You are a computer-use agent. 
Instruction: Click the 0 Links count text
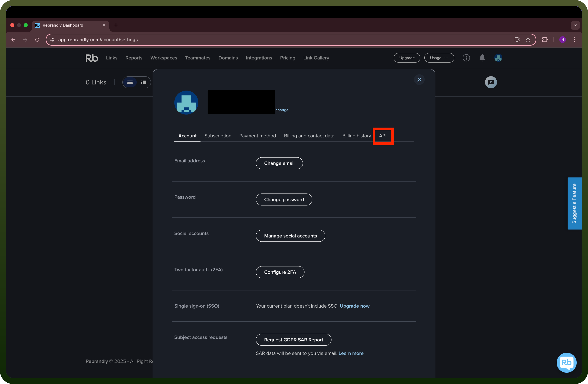point(96,82)
